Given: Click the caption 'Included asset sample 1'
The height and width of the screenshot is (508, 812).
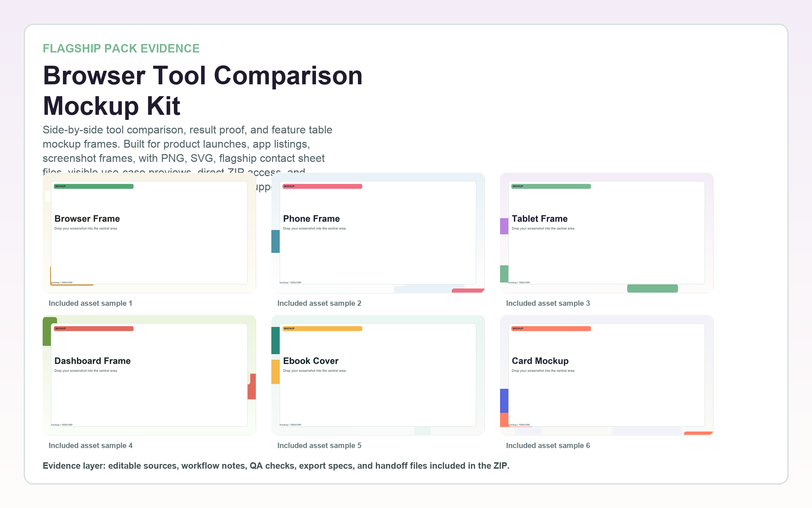Looking at the screenshot, I should tap(90, 303).
